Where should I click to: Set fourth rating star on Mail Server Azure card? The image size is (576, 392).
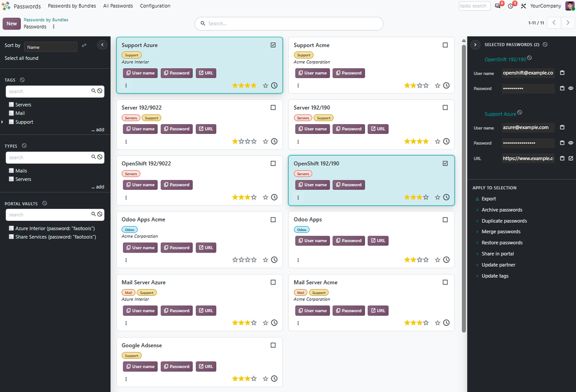click(x=254, y=323)
